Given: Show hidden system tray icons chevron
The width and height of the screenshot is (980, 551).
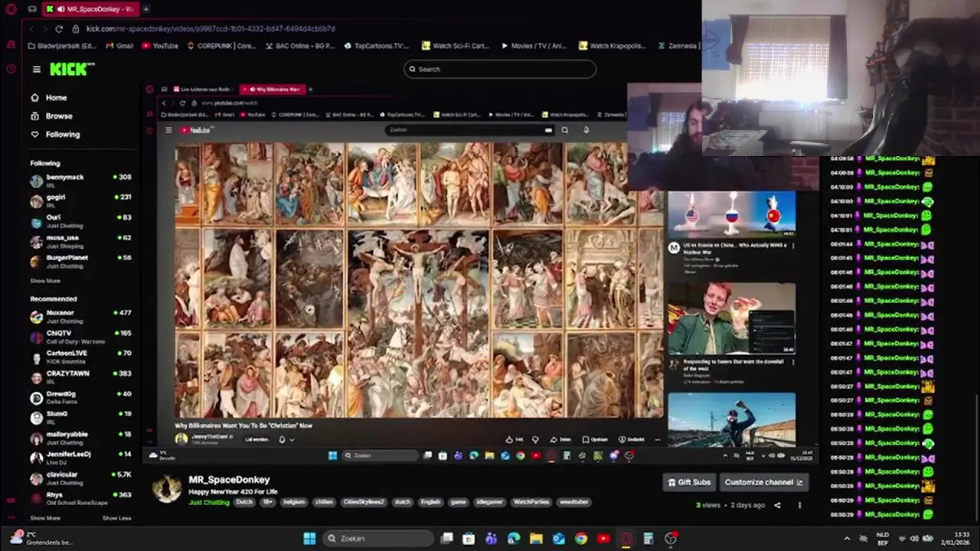Looking at the screenshot, I should point(847,539).
